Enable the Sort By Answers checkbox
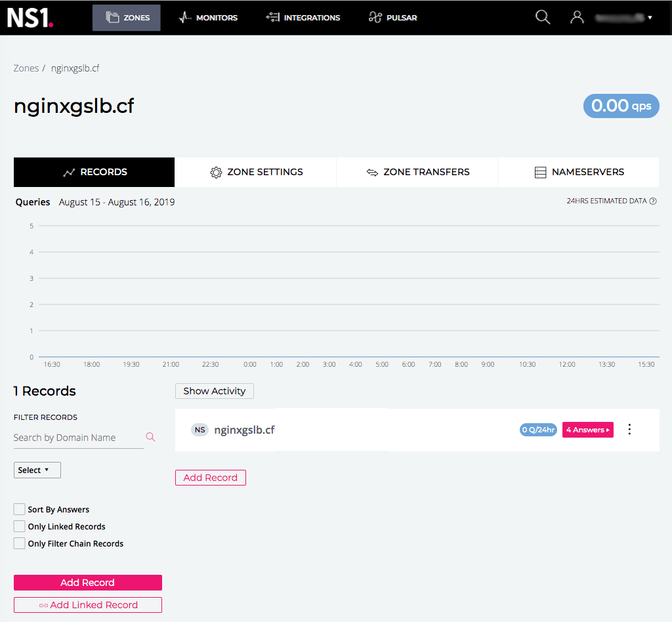Screen dimensions: 672x622 point(18,509)
